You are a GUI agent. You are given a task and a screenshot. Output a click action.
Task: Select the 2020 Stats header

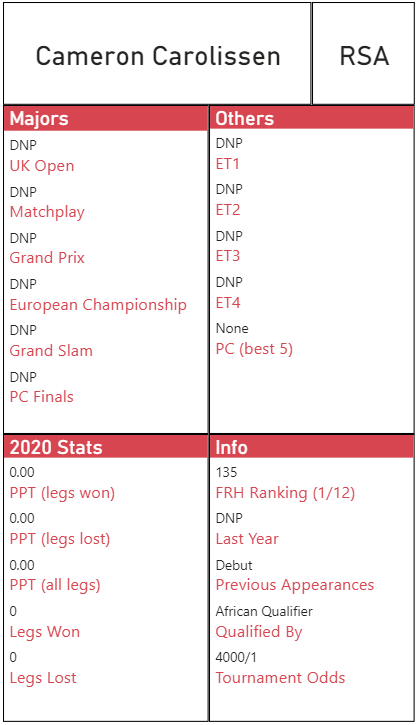tap(106, 447)
